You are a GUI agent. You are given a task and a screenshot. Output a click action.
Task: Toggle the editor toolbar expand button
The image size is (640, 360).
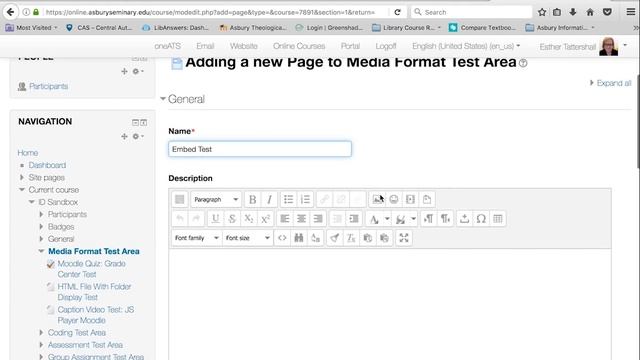click(180, 199)
